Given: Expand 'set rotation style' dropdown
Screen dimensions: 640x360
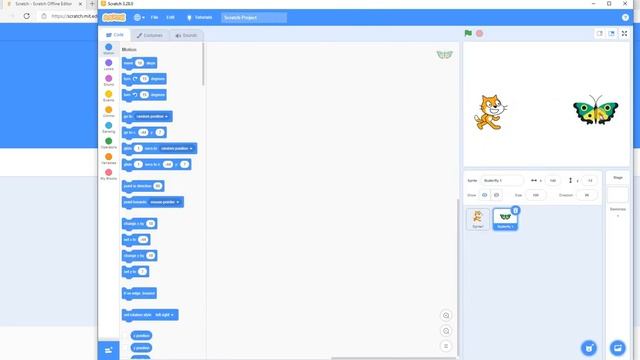Looking at the screenshot, I should point(164,315).
